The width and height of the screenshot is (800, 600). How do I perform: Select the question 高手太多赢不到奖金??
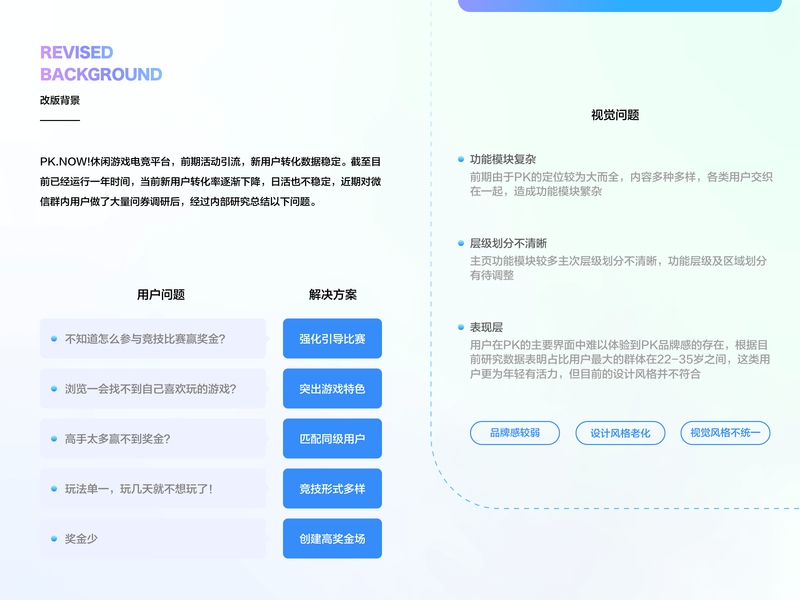click(x=153, y=439)
